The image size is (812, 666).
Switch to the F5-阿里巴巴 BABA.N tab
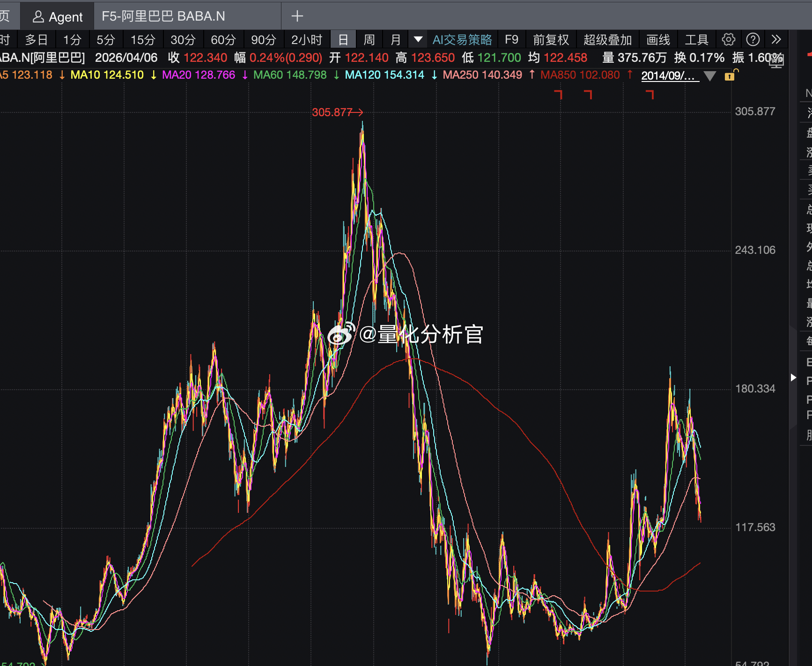click(163, 16)
